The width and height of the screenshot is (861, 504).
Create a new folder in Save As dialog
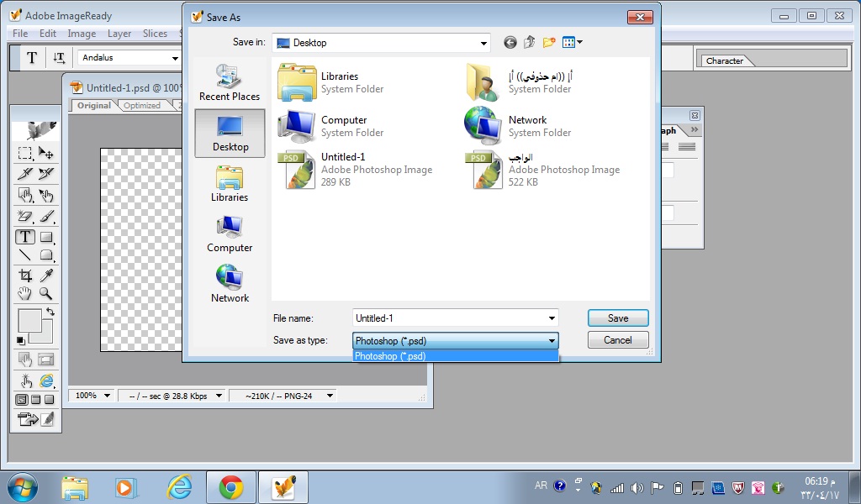550,43
